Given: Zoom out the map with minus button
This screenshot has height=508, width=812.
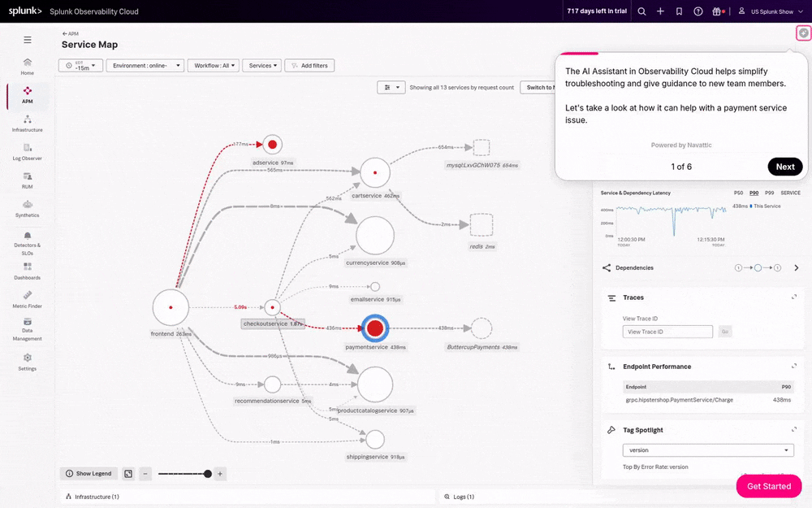Looking at the screenshot, I should [145, 474].
